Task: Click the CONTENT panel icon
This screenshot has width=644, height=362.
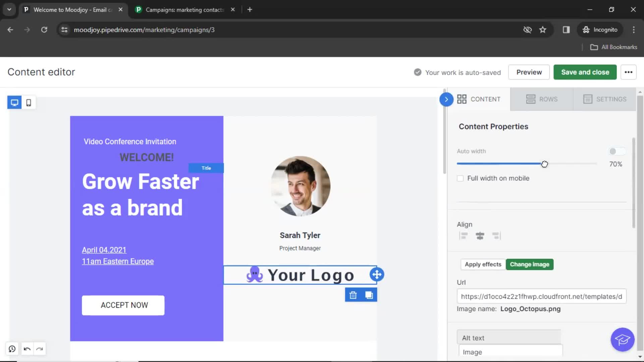Action: (x=462, y=99)
